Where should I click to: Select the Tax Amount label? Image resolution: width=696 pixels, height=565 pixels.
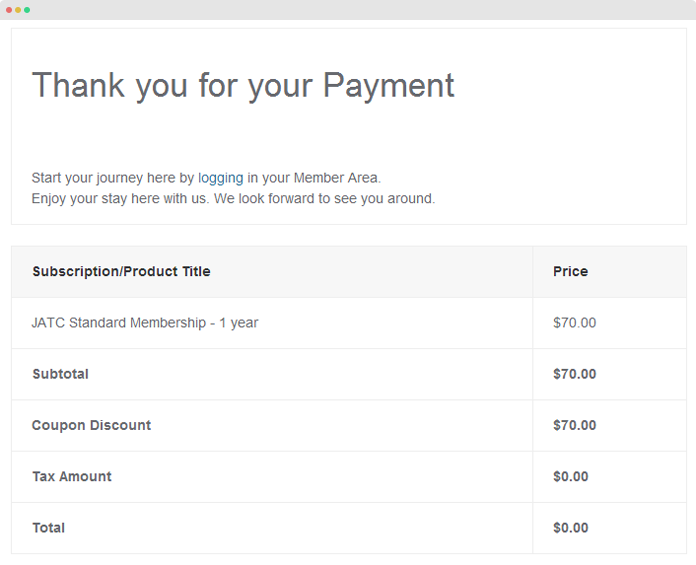pos(72,477)
